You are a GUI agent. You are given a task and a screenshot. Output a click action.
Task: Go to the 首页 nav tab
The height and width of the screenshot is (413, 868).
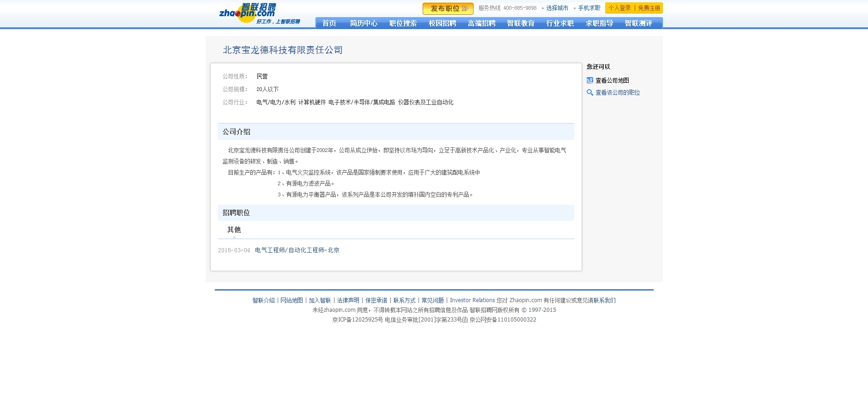[329, 23]
